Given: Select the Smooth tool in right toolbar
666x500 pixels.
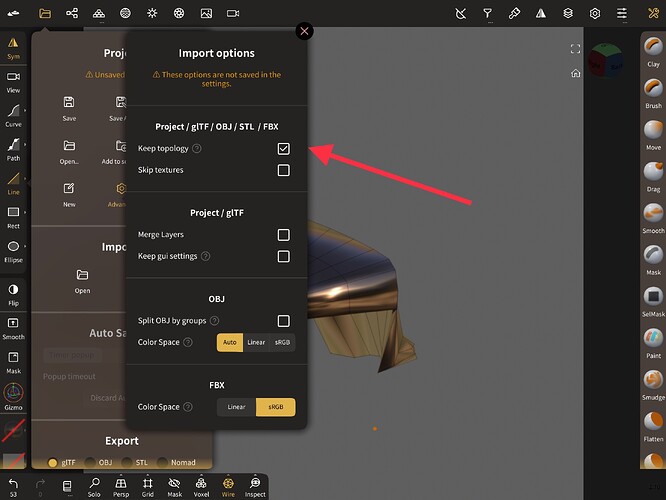Looking at the screenshot, I should point(653,218).
